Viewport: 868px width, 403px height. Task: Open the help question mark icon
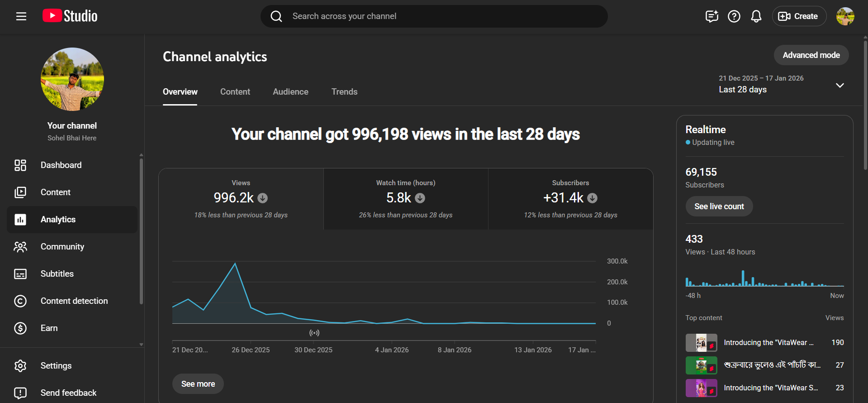734,16
